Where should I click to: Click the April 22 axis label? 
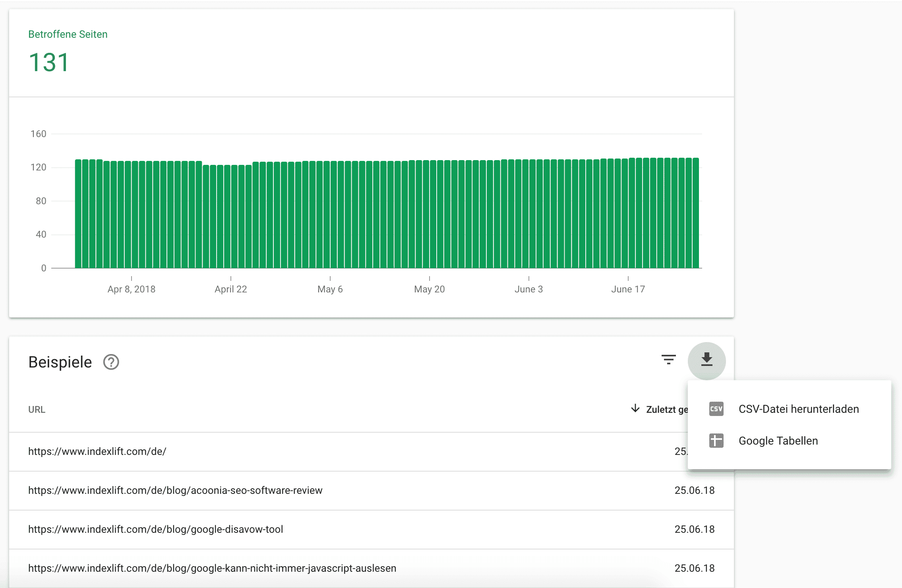231,289
